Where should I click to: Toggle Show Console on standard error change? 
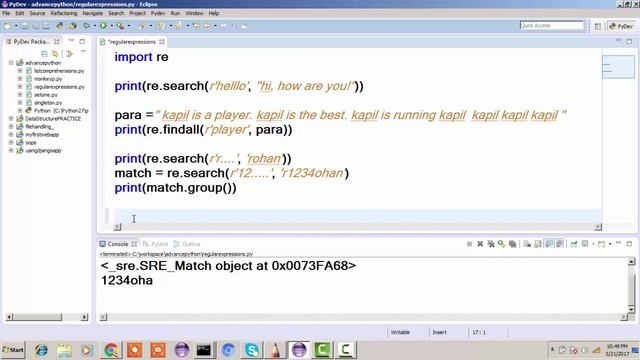[560, 244]
